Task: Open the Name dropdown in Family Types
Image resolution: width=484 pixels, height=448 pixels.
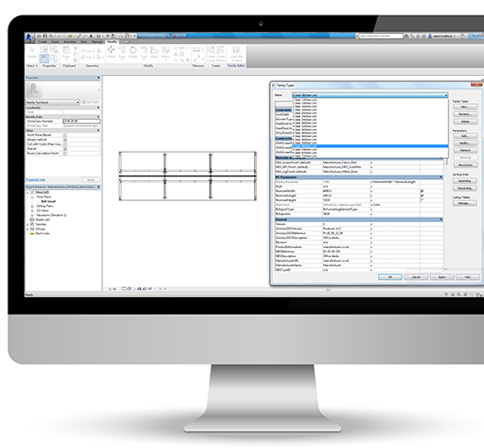Action: pyautogui.click(x=370, y=95)
